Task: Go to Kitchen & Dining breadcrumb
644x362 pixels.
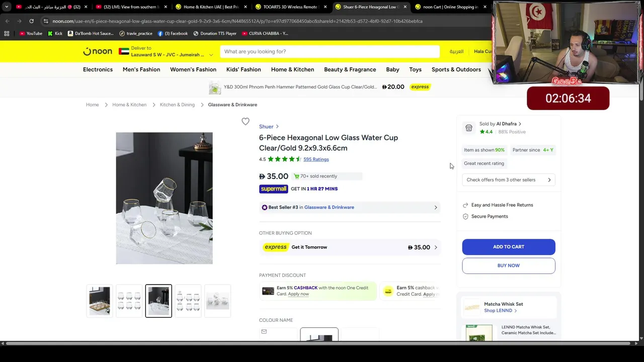Action: 177,105
